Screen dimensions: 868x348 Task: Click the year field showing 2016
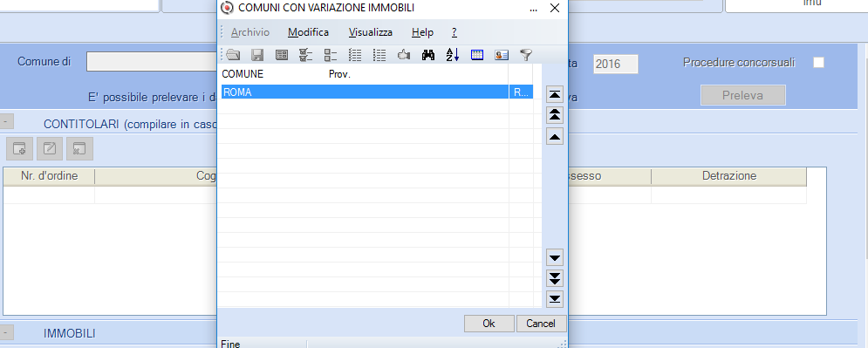click(616, 65)
